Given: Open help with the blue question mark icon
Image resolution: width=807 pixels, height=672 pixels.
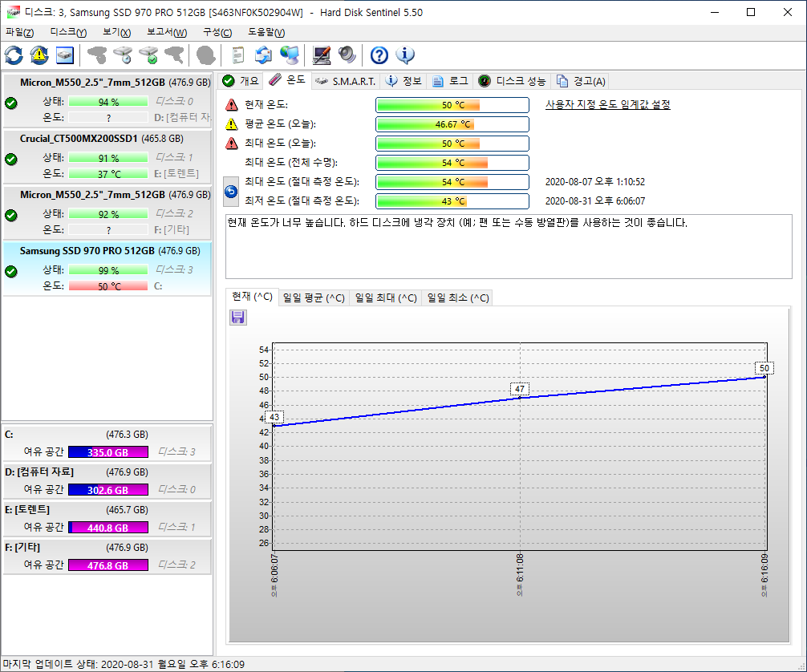Looking at the screenshot, I should 379,55.
